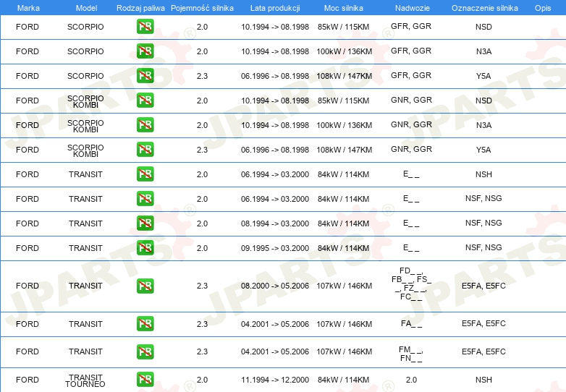Image resolution: width=566 pixels, height=392 pixels.
Task: Select the engine code NSH in the Transit Tourneo row
Action: point(483,380)
